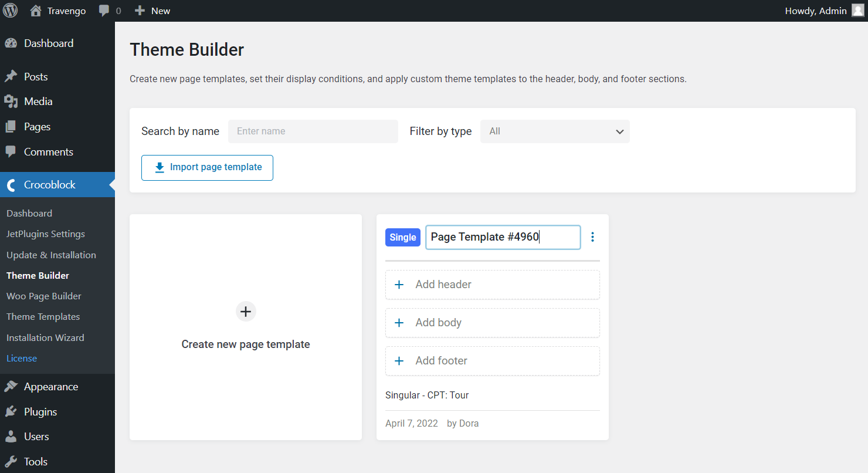Select Theme Builder submenu item
868x473 pixels.
(38, 276)
